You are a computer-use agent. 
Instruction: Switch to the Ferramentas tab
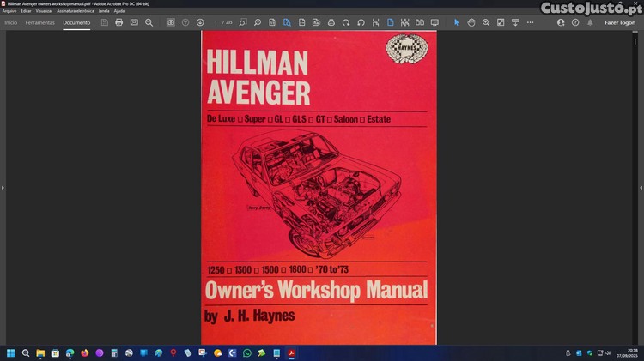coord(39,22)
